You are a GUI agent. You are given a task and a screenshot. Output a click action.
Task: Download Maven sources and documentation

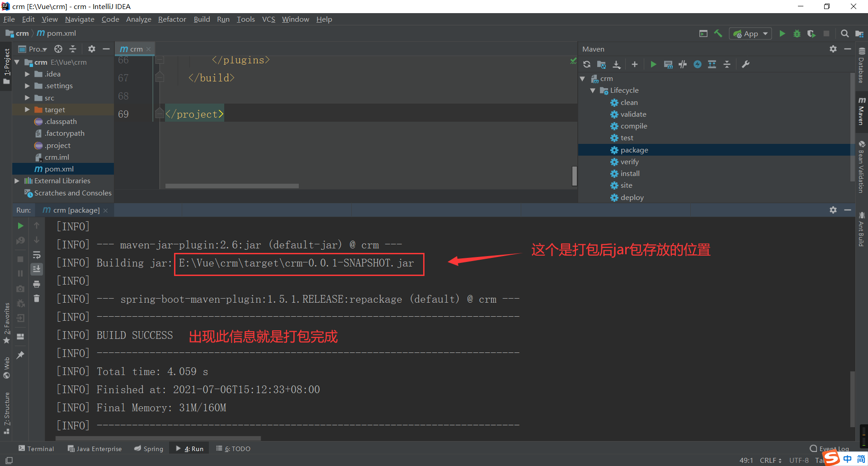pyautogui.click(x=617, y=64)
